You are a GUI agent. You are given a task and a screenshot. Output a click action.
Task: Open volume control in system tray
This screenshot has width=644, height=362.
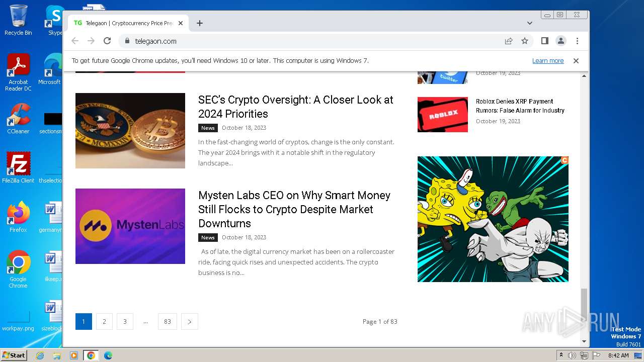coord(572,355)
